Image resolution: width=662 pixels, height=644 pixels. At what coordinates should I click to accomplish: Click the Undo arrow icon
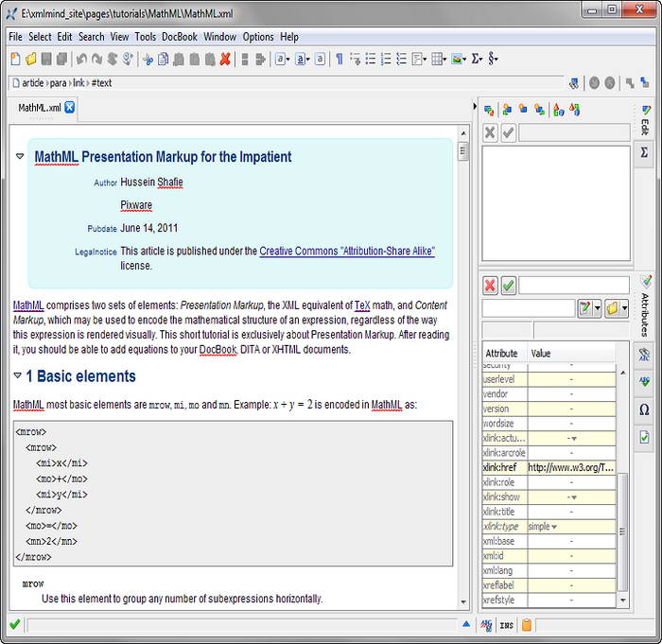81,60
